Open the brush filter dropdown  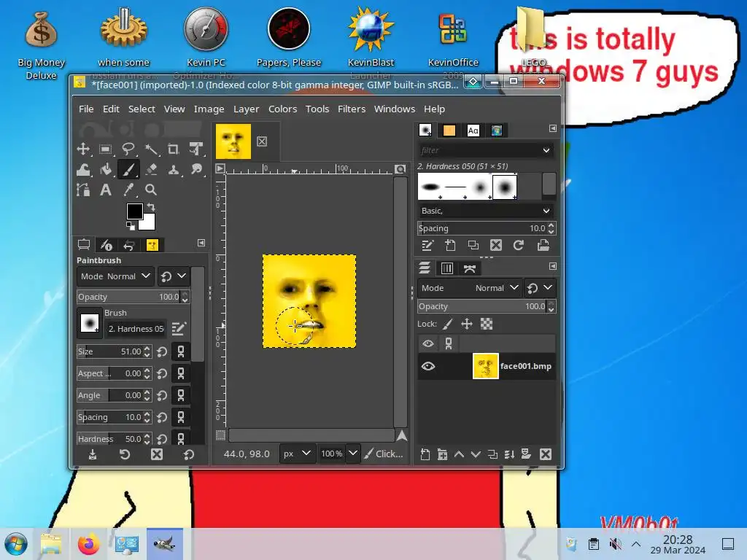click(546, 150)
